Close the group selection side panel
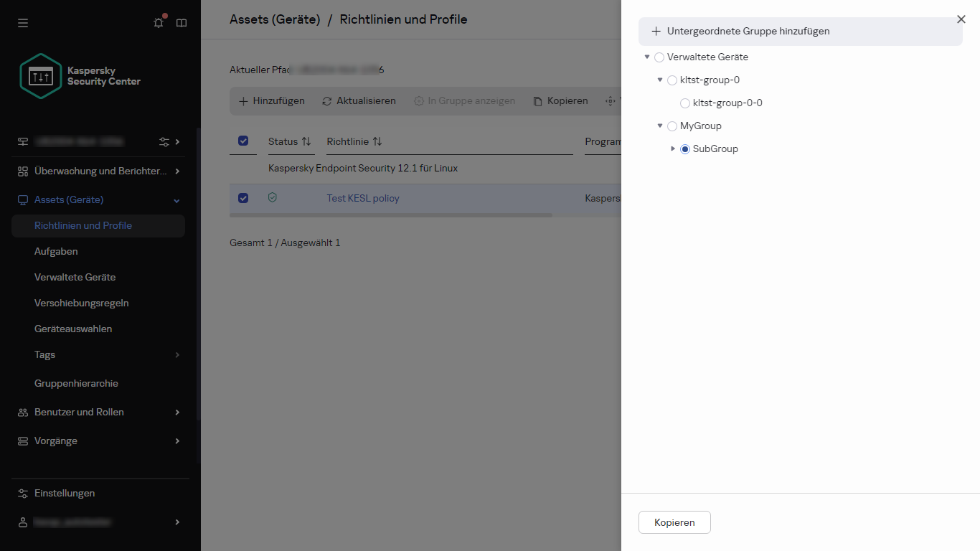Image resolution: width=980 pixels, height=551 pixels. tap(961, 19)
